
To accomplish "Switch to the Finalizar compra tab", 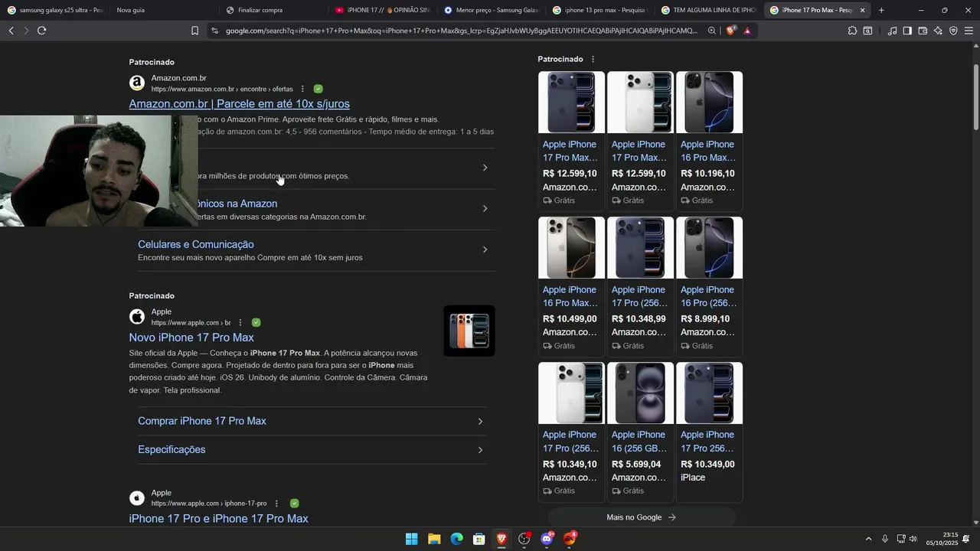I will 272,10.
